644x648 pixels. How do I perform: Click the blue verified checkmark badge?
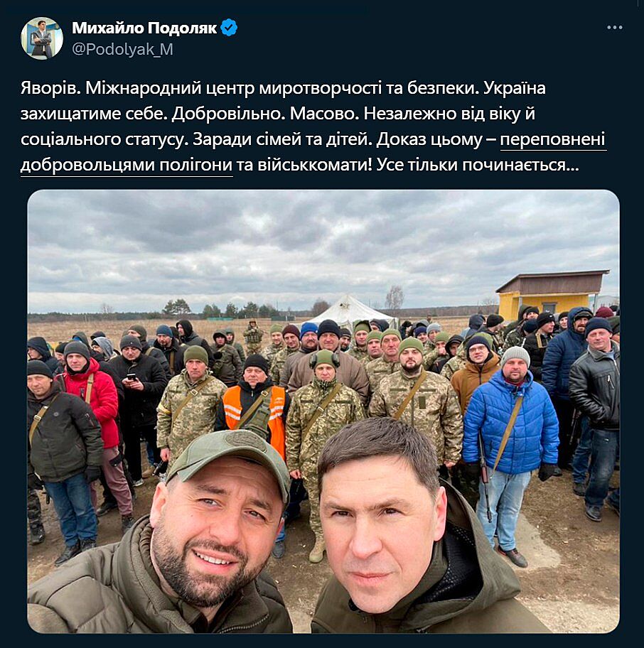[x=229, y=28]
